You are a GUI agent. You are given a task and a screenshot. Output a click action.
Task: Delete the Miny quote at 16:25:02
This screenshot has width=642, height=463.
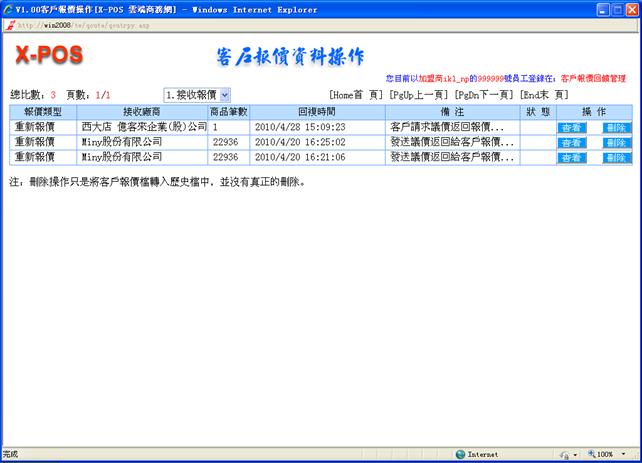(x=617, y=143)
